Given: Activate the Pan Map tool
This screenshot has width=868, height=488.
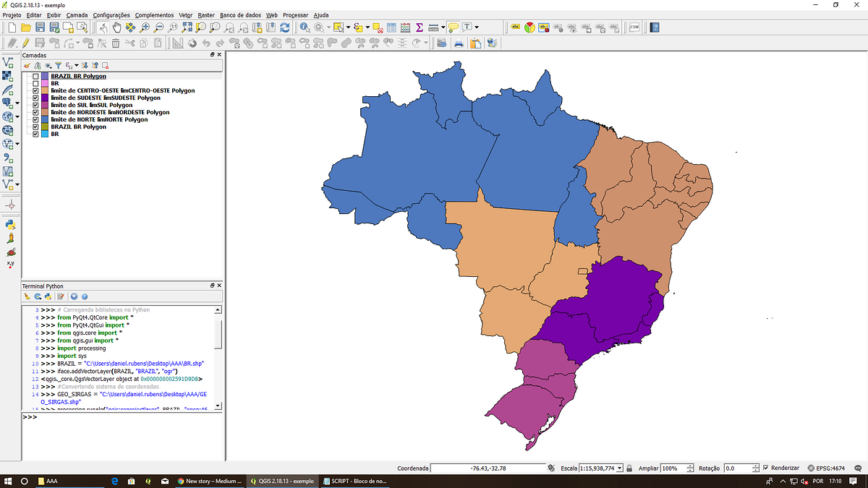Looking at the screenshot, I should 117,27.
